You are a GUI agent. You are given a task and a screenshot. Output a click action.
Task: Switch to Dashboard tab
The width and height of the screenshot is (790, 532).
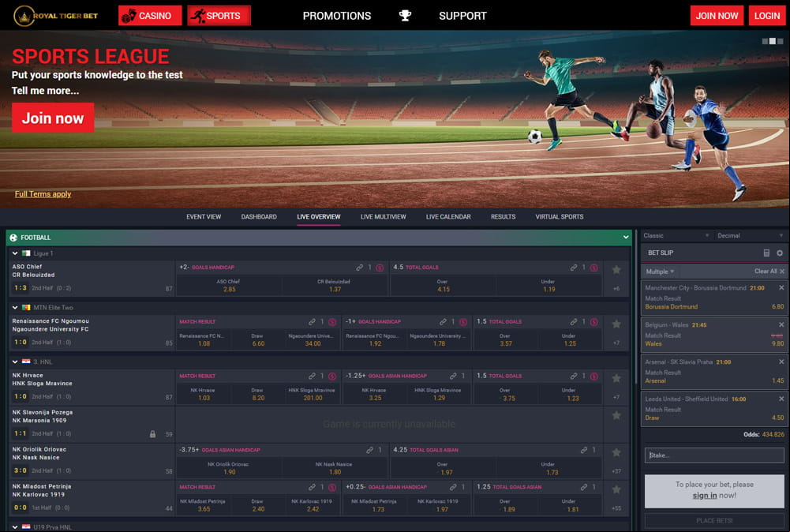(259, 216)
